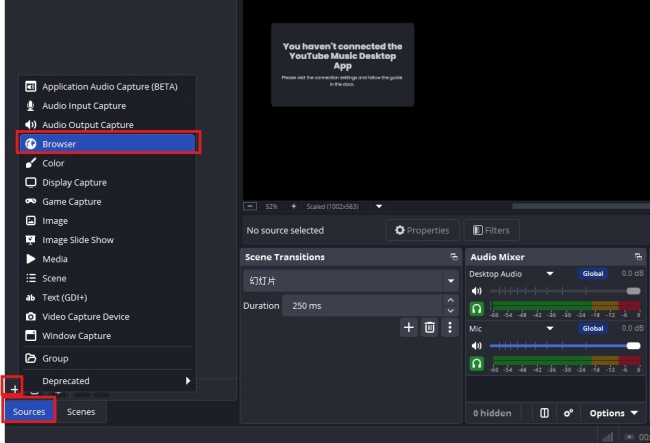The width and height of the screenshot is (650, 443).
Task: Expand the Deprecated submenu
Action: point(107,380)
